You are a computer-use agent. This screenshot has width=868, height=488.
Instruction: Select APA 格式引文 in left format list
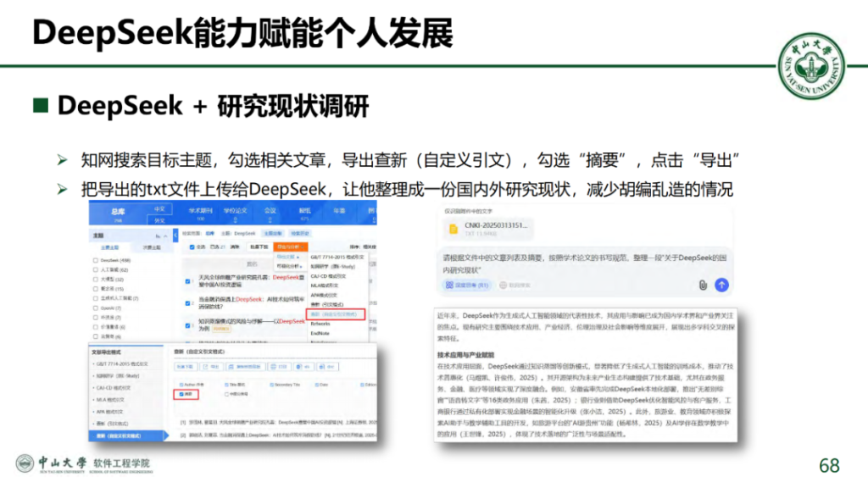tap(110, 412)
